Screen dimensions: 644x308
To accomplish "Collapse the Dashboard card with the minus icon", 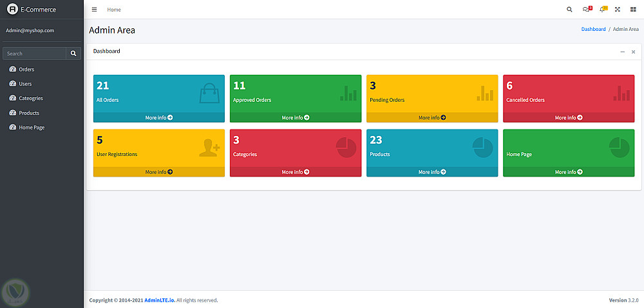I will tap(623, 52).
